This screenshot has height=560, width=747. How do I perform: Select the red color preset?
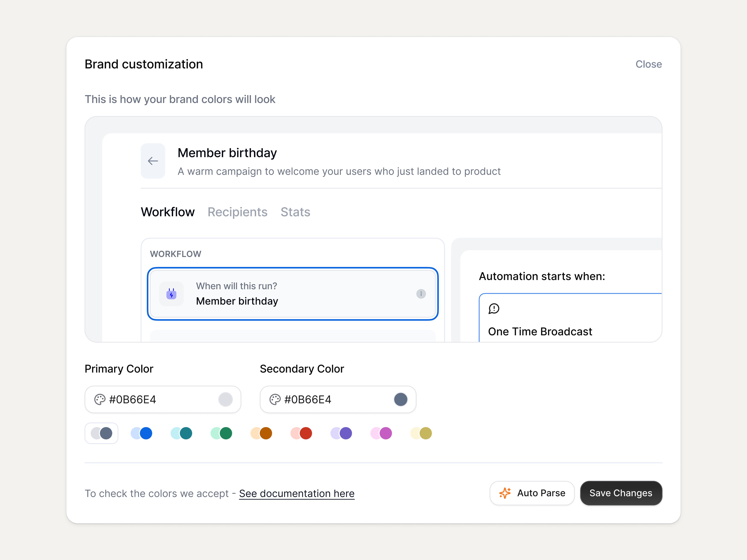(301, 433)
